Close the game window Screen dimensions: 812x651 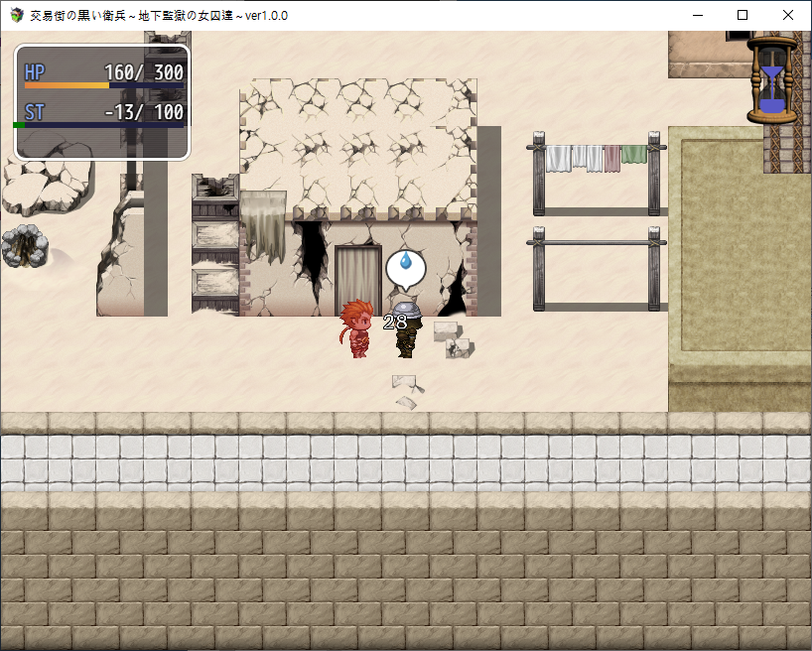pos(787,15)
